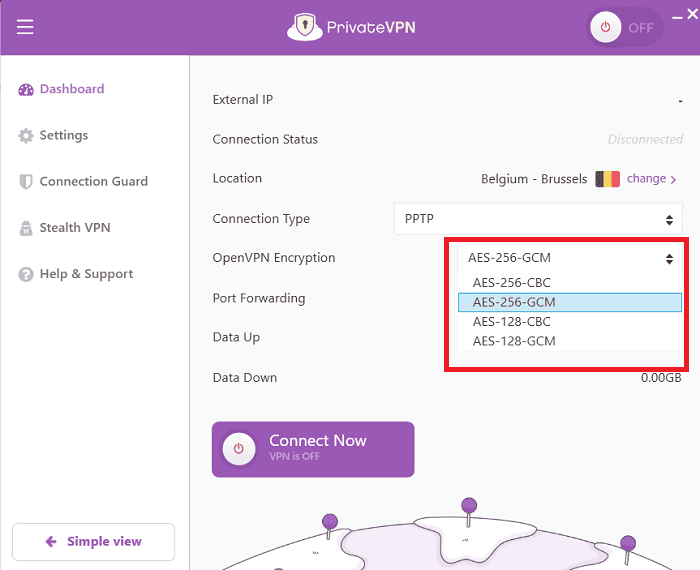Open the Settings section

[64, 135]
